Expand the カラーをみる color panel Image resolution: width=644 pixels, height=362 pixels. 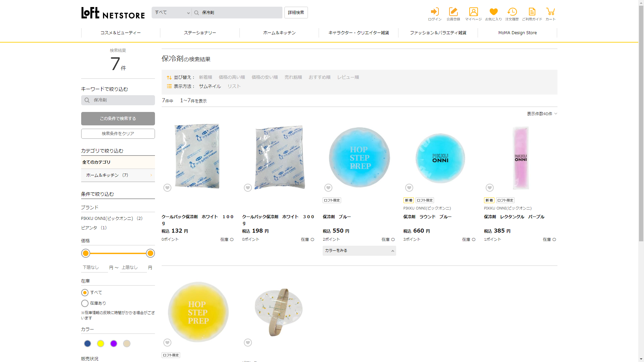point(359,251)
